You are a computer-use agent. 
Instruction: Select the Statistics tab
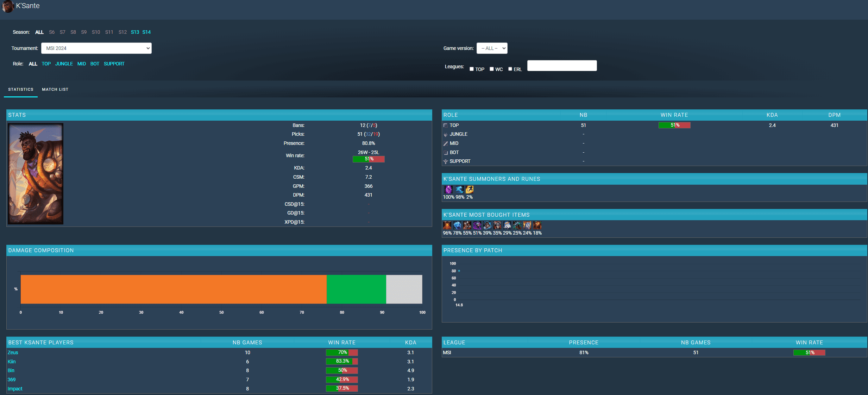point(21,89)
